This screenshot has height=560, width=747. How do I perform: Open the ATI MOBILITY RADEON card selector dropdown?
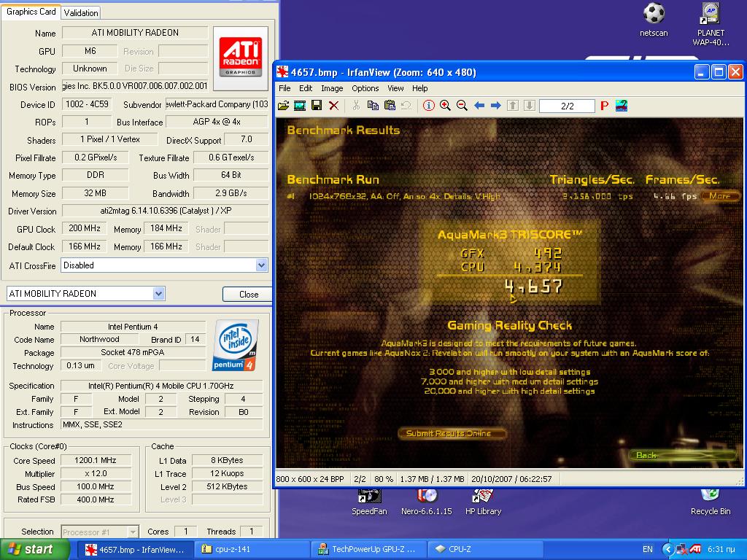159,294
